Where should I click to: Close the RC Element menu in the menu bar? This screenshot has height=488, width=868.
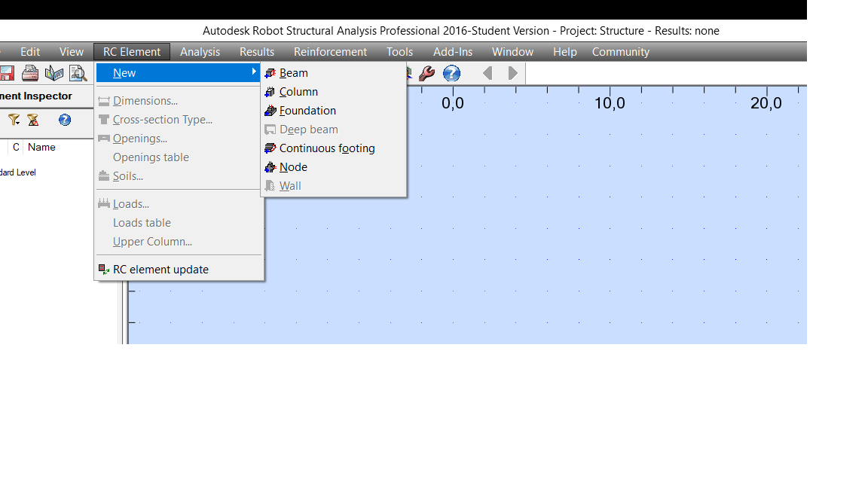pyautogui.click(x=132, y=51)
